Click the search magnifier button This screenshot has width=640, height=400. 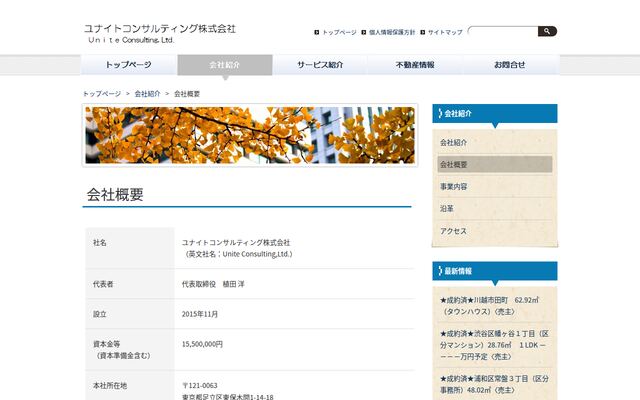coord(547,31)
